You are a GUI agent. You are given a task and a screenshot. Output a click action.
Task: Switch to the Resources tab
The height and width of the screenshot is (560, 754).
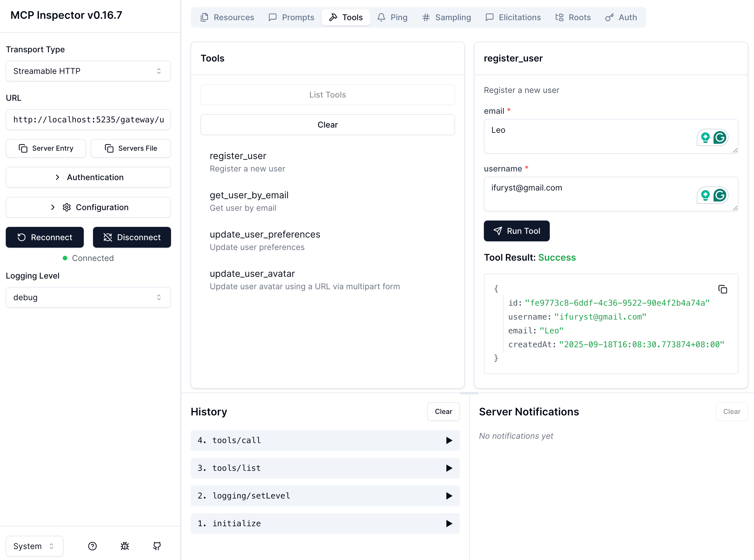[x=227, y=17]
